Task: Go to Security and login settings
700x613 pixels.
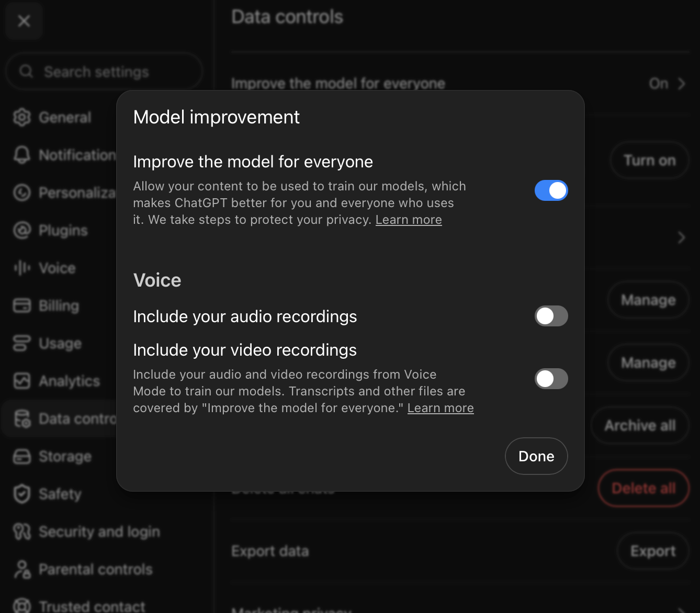Action: coord(87,531)
